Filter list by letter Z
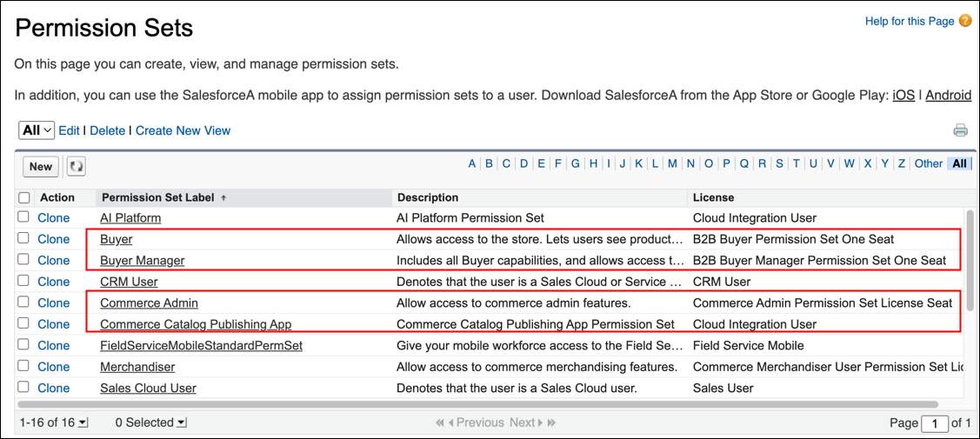The width and height of the screenshot is (980, 439). (901, 163)
